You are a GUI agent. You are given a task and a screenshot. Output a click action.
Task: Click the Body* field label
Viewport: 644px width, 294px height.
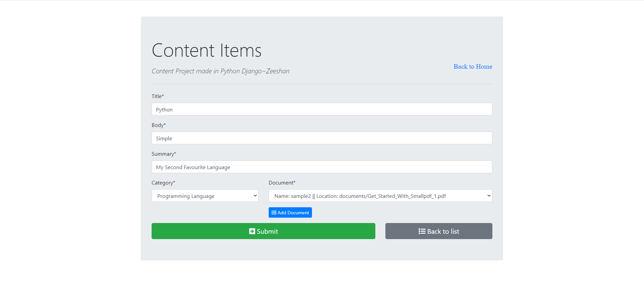click(x=159, y=125)
